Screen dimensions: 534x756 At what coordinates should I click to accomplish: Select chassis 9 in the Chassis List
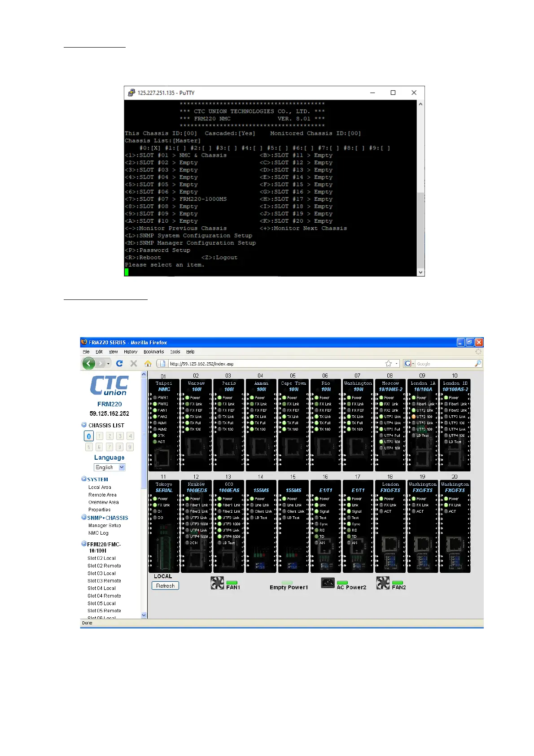(130, 447)
